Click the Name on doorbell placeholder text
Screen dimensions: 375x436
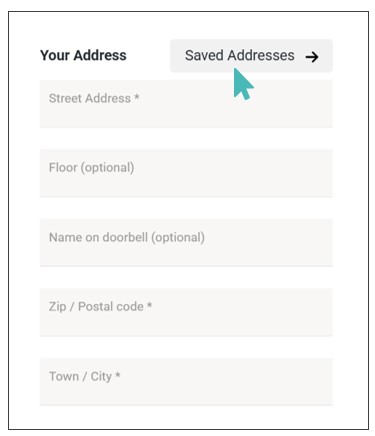coord(98,237)
